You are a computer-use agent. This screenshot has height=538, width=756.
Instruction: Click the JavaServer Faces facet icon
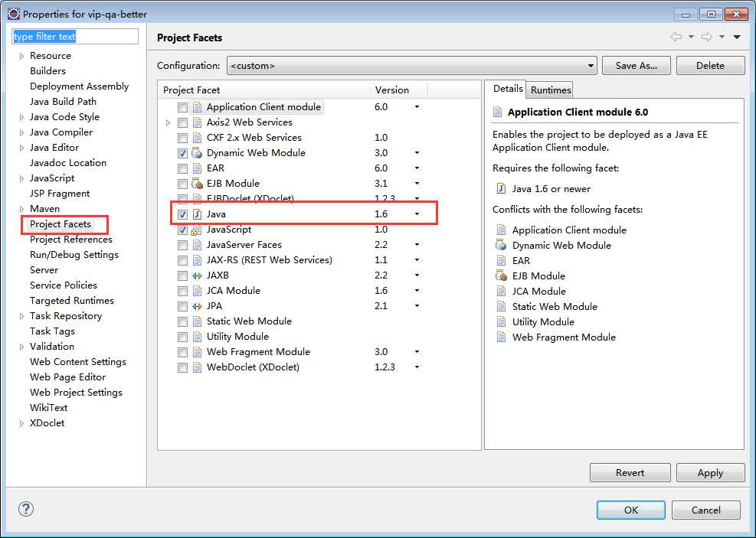pos(197,245)
